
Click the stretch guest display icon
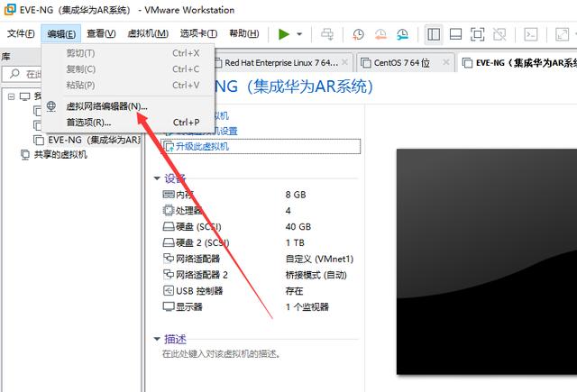click(562, 34)
